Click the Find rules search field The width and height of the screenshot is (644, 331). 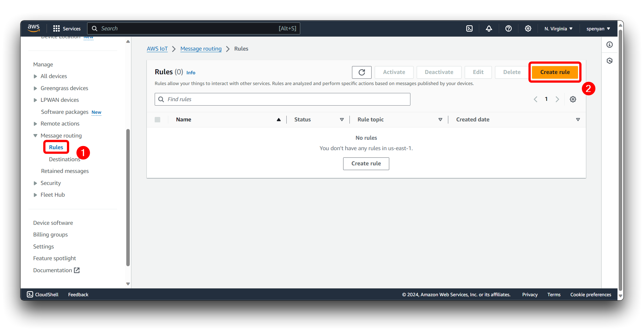coord(283,99)
